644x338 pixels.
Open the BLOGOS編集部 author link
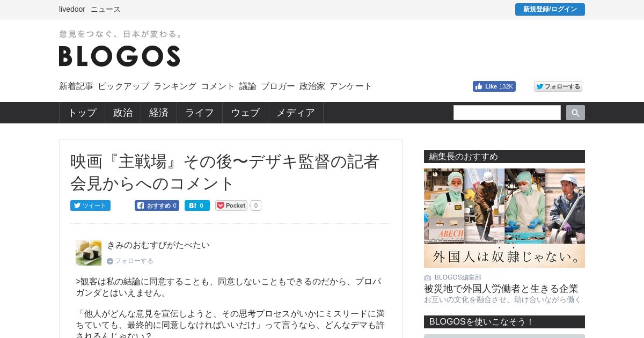tap(458, 277)
